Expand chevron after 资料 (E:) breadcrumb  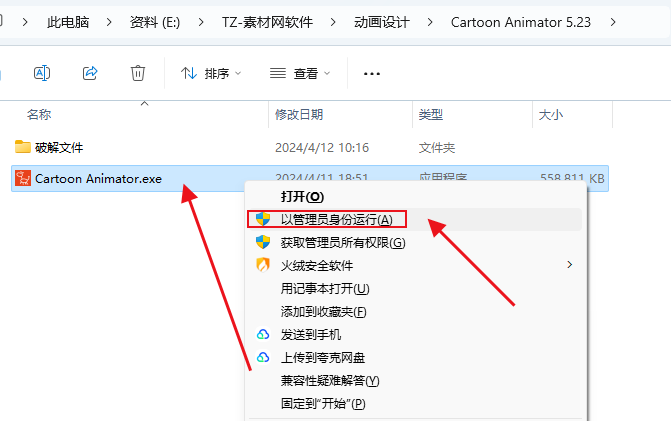(x=201, y=22)
